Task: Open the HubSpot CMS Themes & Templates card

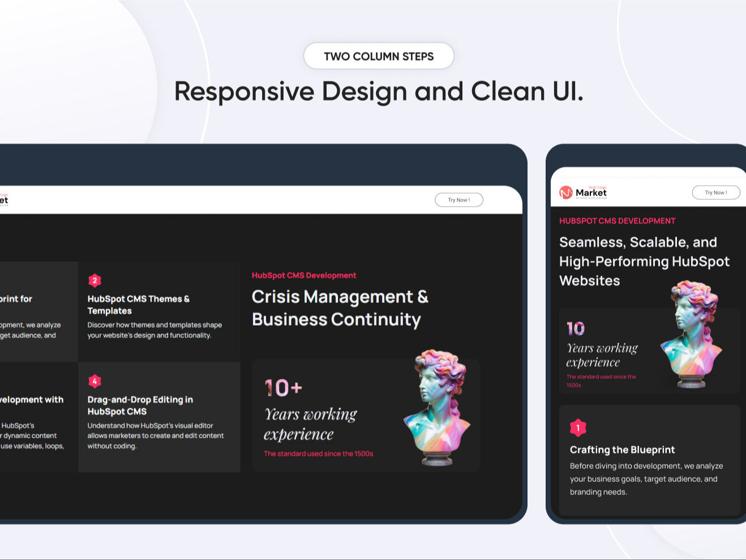Action: pos(159,310)
